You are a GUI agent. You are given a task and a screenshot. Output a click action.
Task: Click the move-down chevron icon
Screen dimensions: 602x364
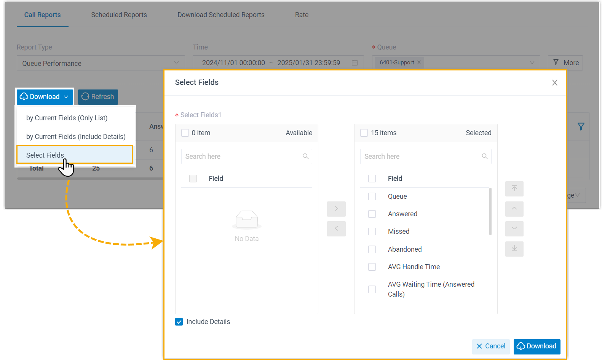[514, 228]
